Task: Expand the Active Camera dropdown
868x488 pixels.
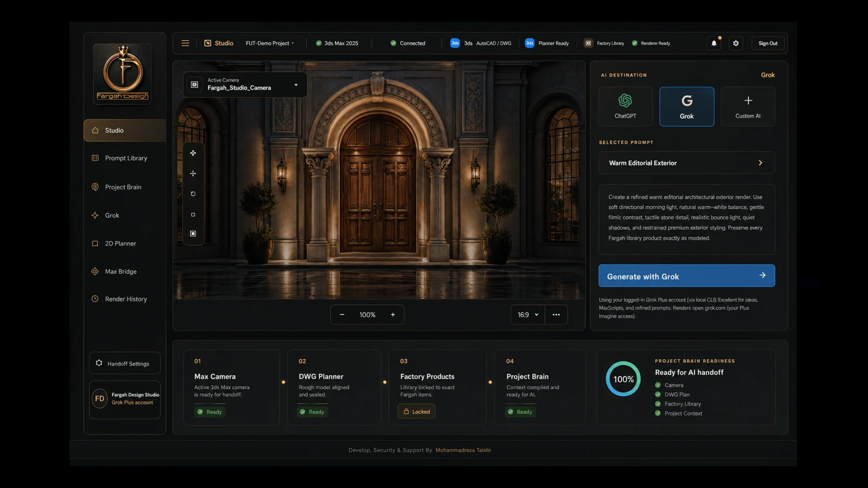Action: pos(296,85)
